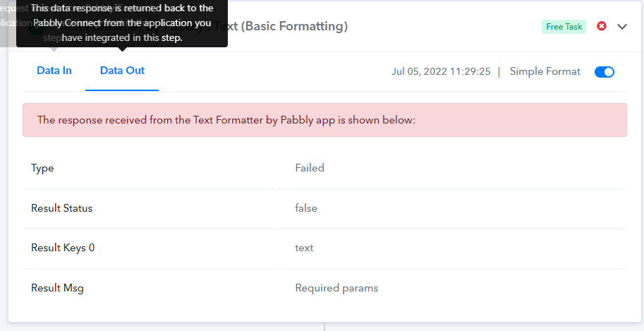Click the faded gray tooltip behind Data In
644x331 pixels.
click(x=8, y=23)
